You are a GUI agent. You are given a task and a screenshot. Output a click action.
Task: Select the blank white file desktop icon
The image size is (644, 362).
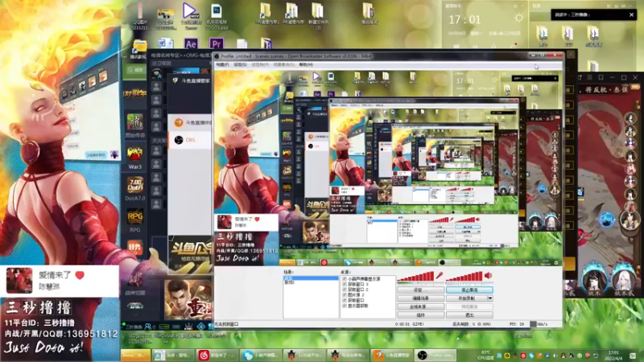[x=242, y=43]
